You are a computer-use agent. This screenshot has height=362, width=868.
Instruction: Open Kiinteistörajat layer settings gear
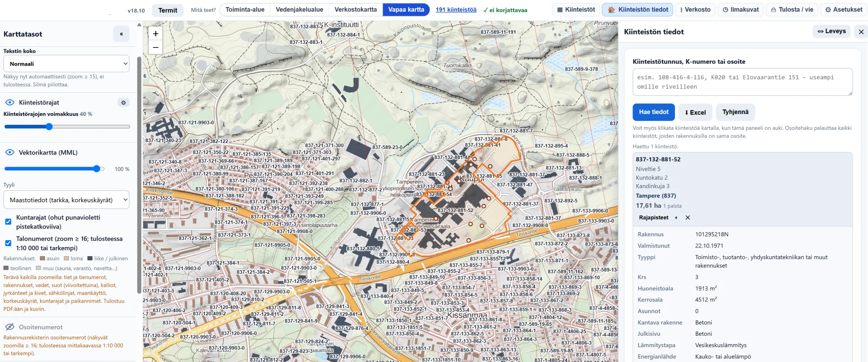123,103
